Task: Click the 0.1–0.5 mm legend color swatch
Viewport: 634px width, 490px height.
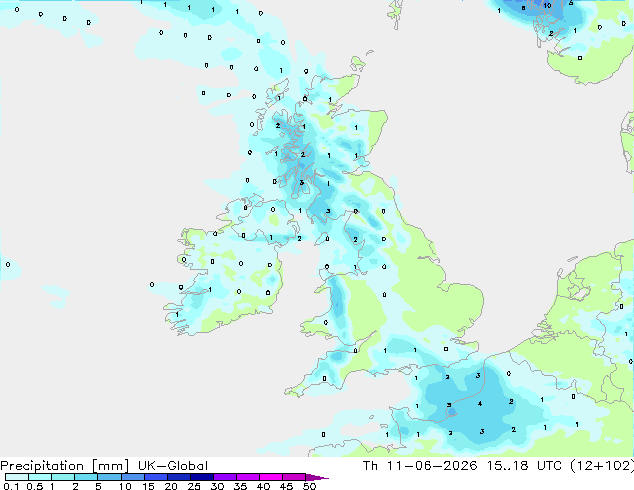Action: coord(17,477)
